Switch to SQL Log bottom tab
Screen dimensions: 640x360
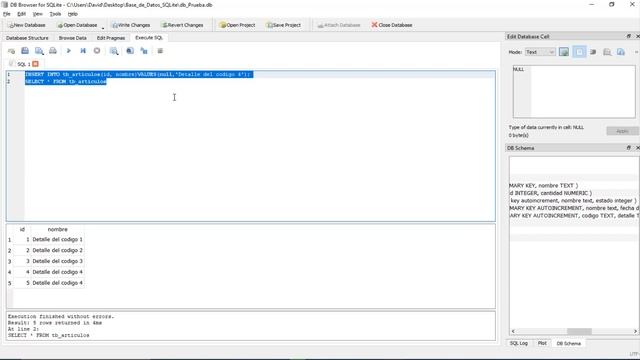(x=519, y=343)
